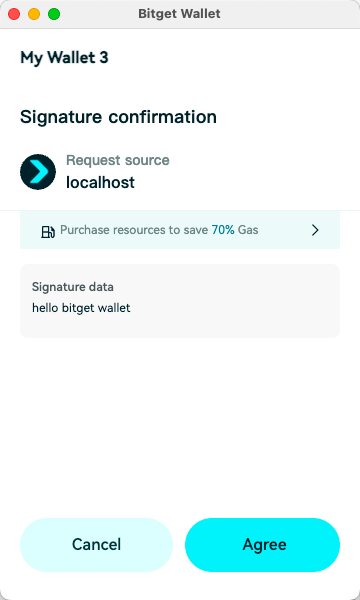Click the hello bitget wallet message text
The image size is (360, 600).
pyautogui.click(x=81, y=308)
